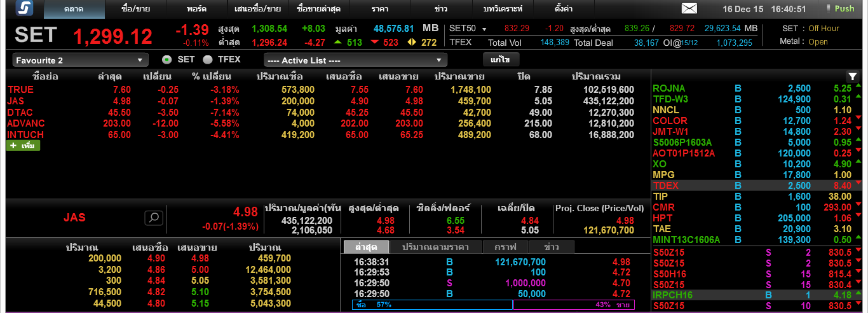The image size is (868, 313).
Task: Click the Streaming app logo icon
Action: (x=25, y=8)
